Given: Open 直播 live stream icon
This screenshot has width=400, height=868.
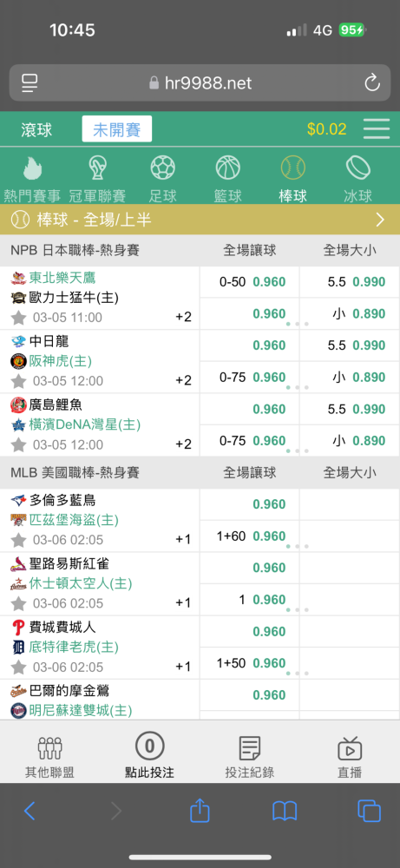Looking at the screenshot, I should coord(350,748).
